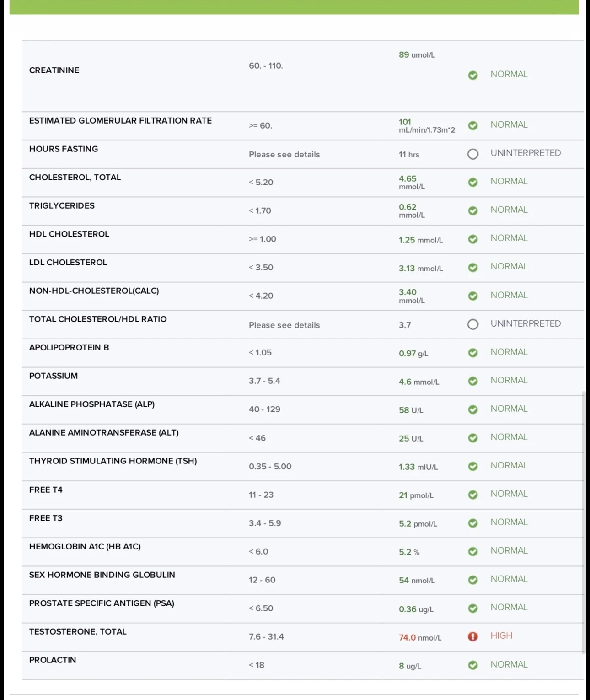Image resolution: width=590 pixels, height=700 pixels.
Task: Select the Testosterone, Total test name
Action: tap(78, 631)
